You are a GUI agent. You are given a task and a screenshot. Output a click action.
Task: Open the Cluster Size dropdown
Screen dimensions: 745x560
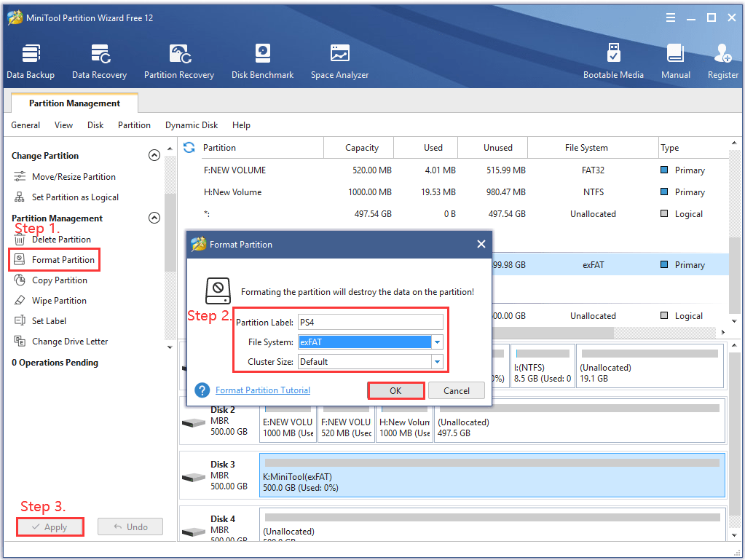(437, 362)
